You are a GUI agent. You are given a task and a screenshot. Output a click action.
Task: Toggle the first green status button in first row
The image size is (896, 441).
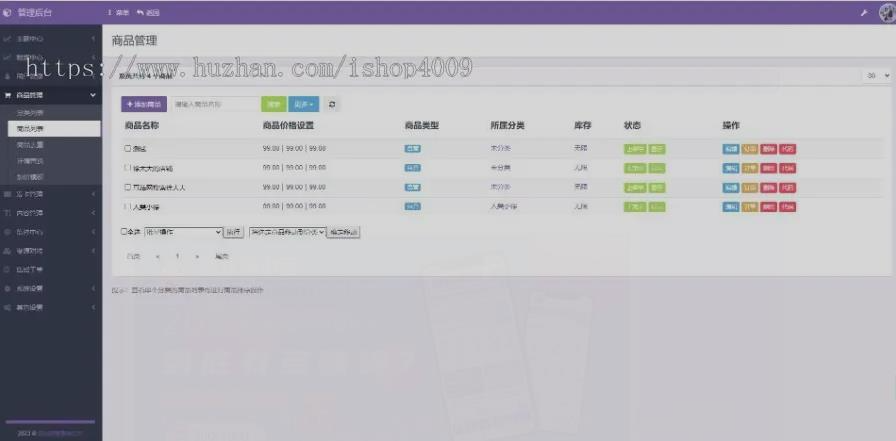[x=635, y=149]
